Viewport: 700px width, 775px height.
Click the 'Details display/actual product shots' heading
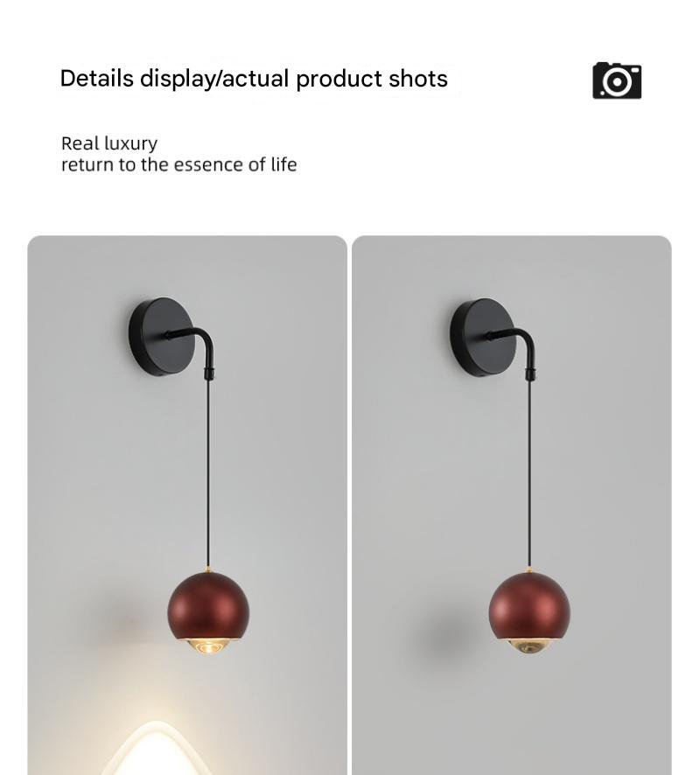(x=254, y=79)
